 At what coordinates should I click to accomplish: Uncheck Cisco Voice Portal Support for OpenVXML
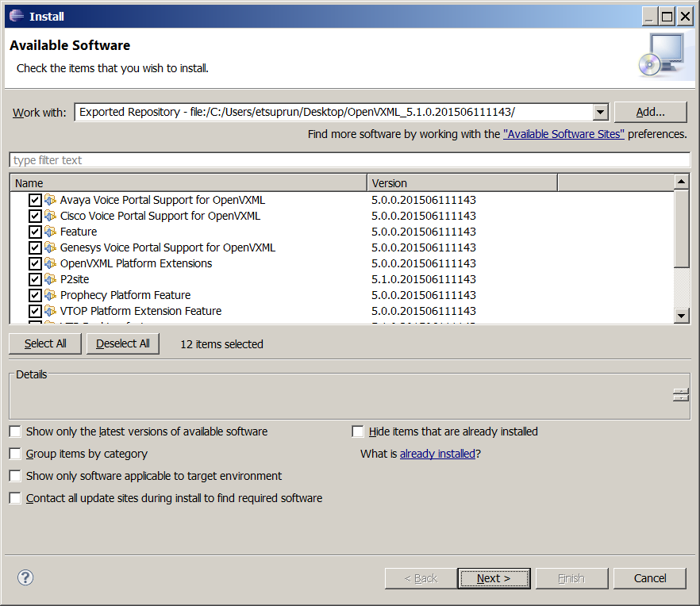click(x=35, y=216)
